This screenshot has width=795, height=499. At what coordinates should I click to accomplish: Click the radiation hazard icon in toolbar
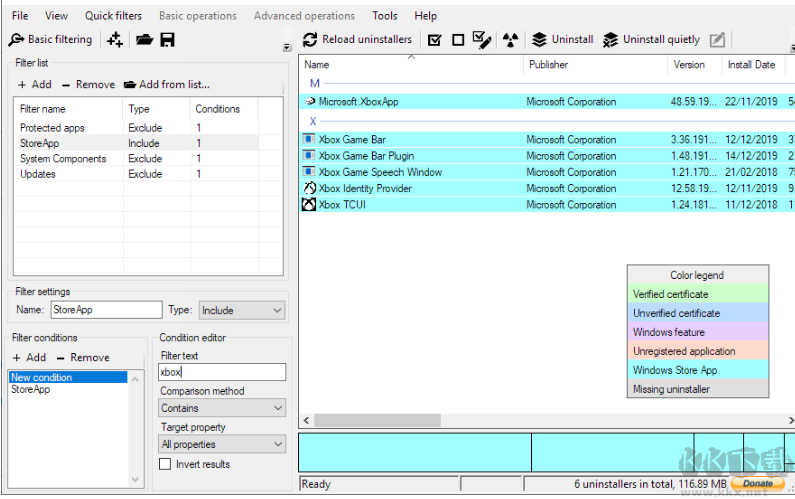coord(511,40)
